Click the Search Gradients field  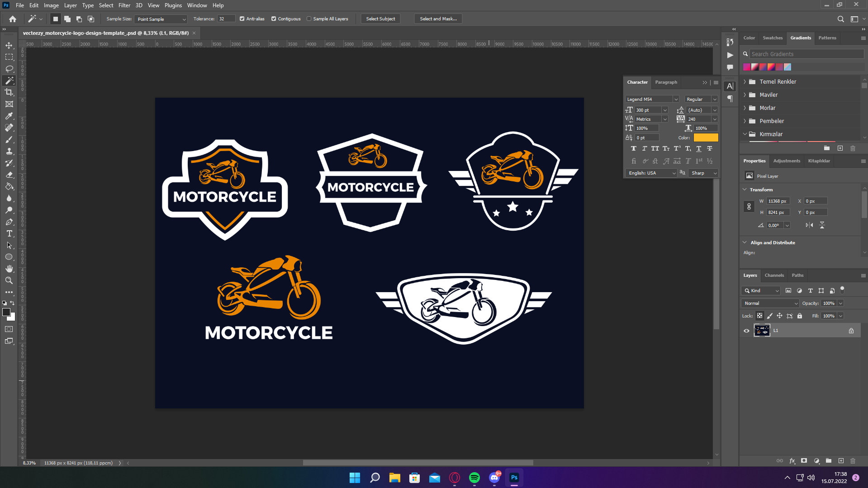(806, 54)
